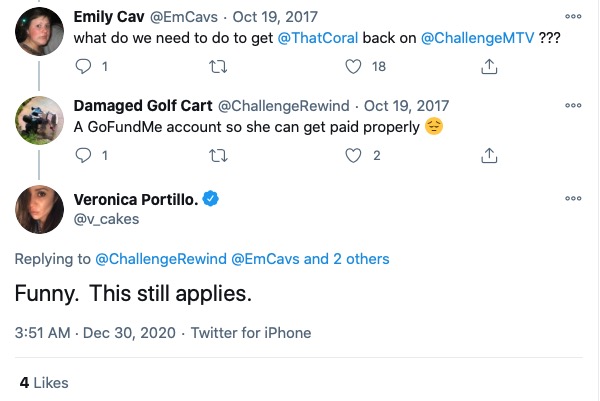
Task: View the 4 Likes list
Action: coord(44,383)
